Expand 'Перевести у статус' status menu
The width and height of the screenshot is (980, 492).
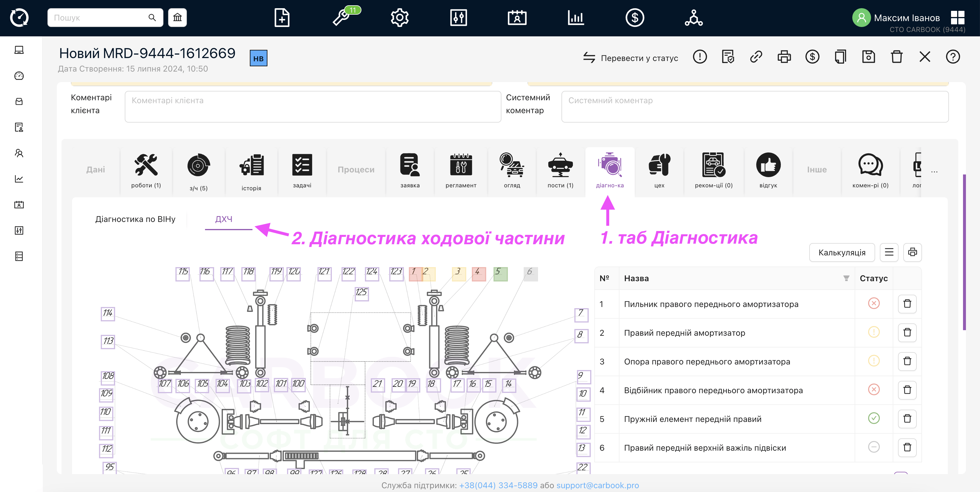pos(631,58)
